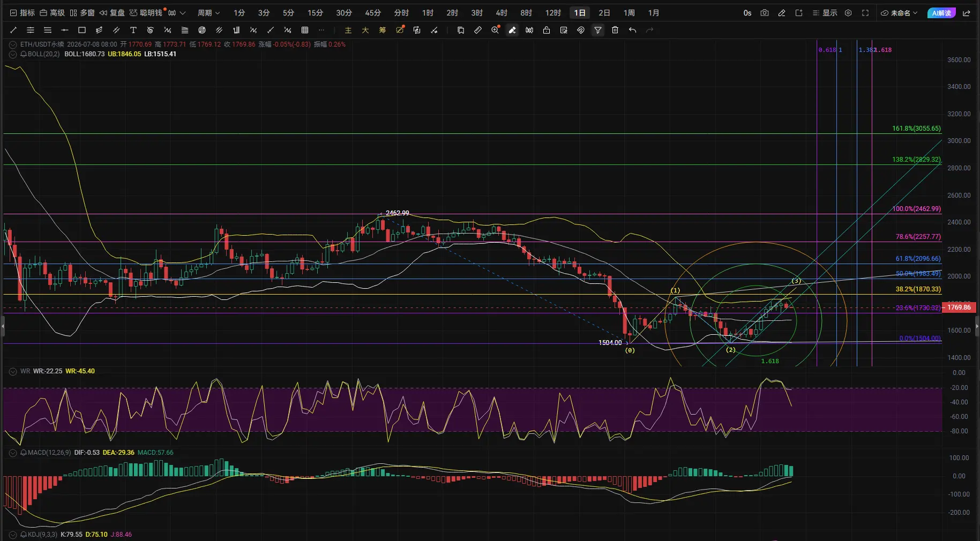This screenshot has width=980, height=541.
Task: Click the trash icon to delete drawings
Action: click(x=615, y=31)
